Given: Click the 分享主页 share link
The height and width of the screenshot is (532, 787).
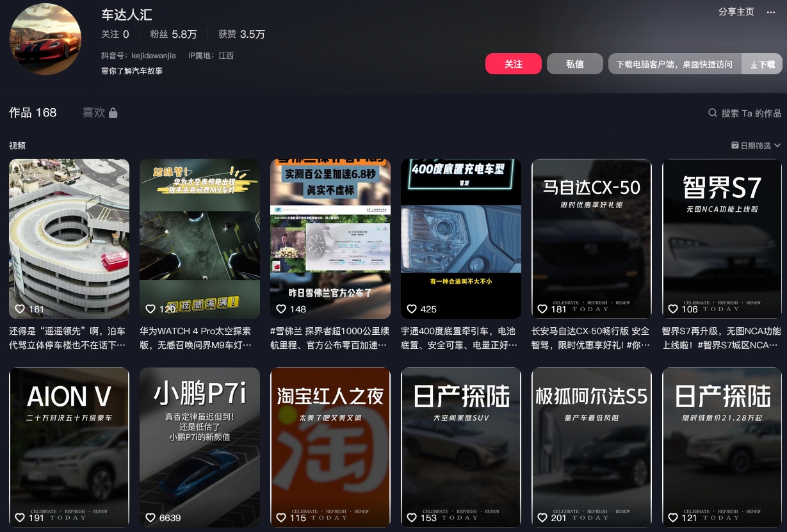Looking at the screenshot, I should pos(736,12).
